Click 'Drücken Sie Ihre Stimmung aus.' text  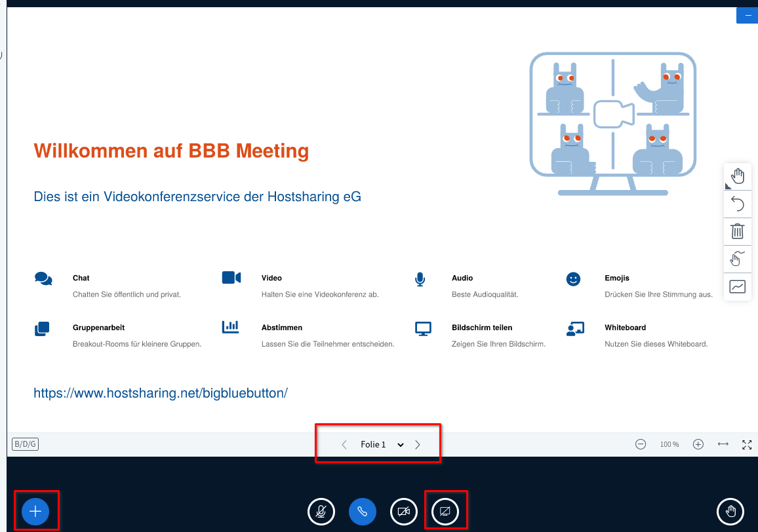pos(658,294)
